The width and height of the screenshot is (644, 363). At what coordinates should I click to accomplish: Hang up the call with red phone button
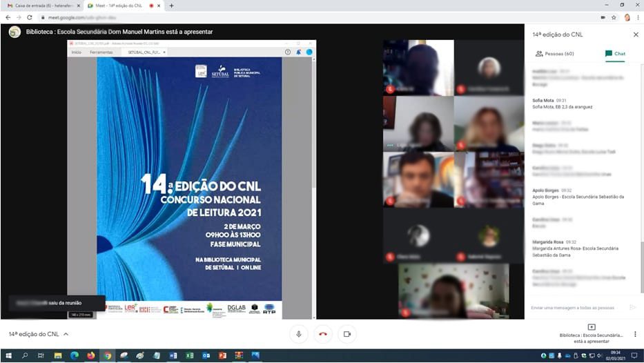point(322,334)
